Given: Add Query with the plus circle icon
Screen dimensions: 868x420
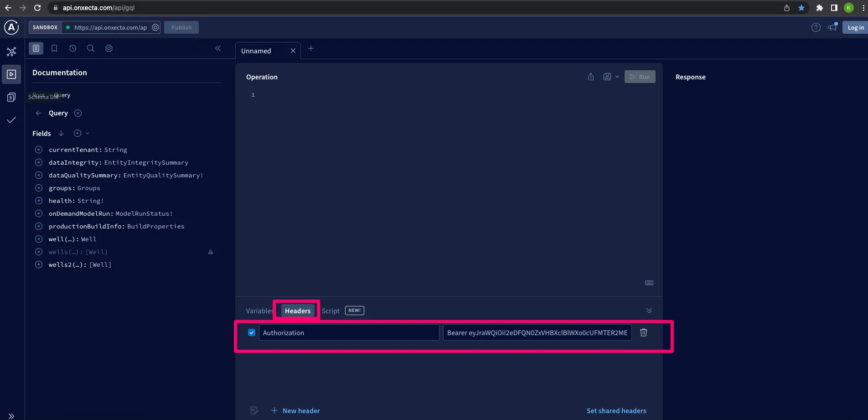Looking at the screenshot, I should point(78,113).
